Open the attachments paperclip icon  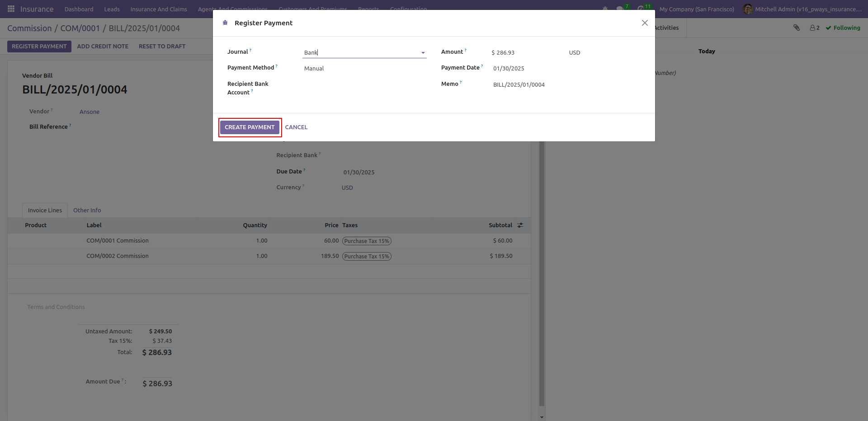click(797, 28)
